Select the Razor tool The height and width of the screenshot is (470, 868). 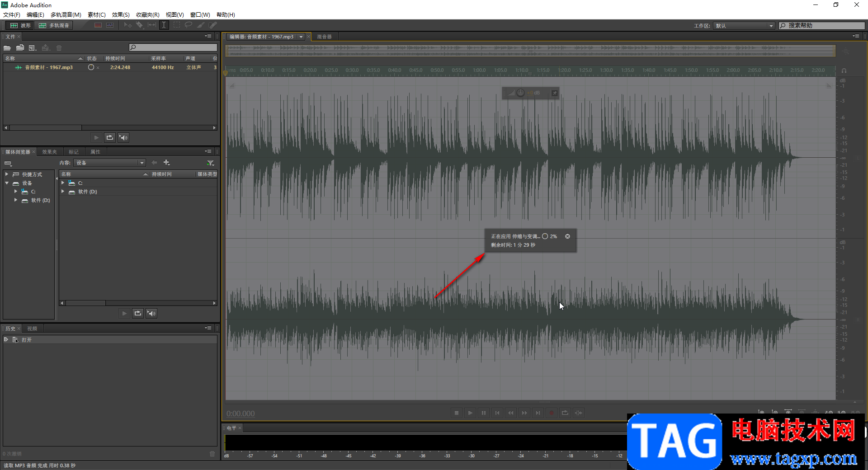click(x=140, y=25)
